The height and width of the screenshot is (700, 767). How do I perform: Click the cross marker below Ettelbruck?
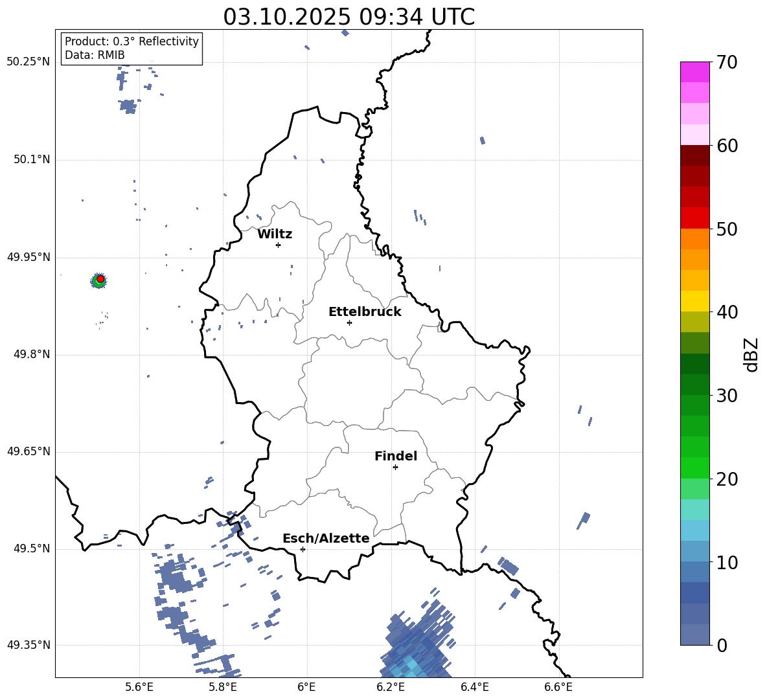(x=349, y=322)
